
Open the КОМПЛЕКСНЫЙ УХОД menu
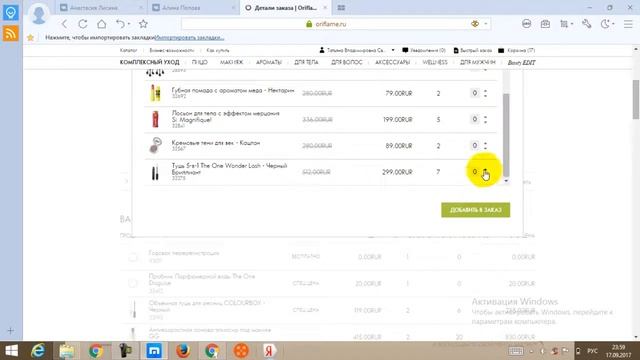[149, 62]
